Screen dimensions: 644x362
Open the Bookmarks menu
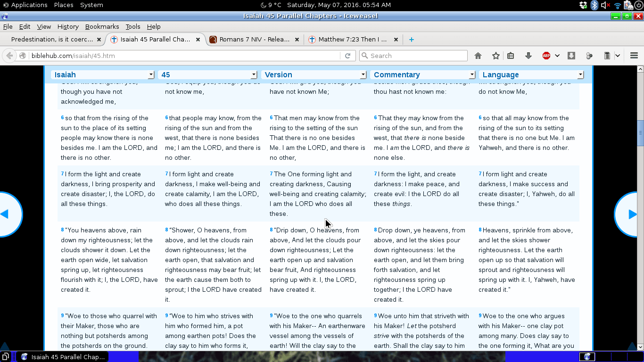102,27
